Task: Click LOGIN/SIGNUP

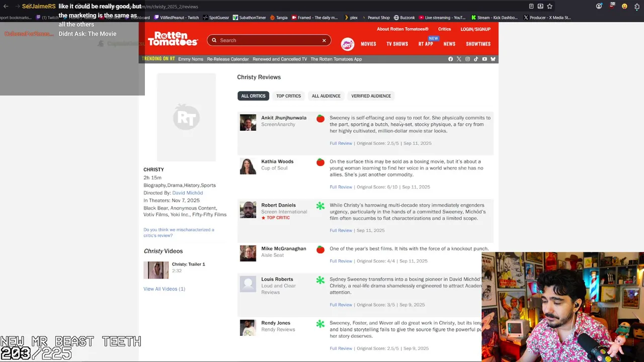Action: 475,29
